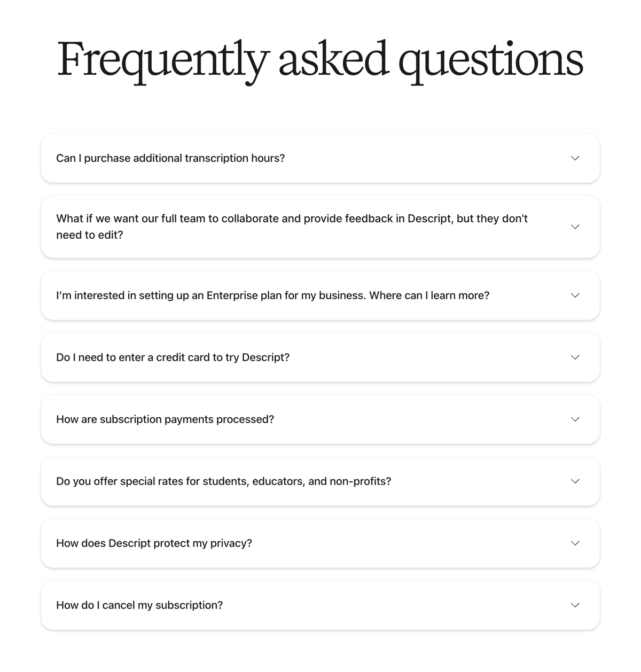
Task: Open the privacy protection question chevron
Action: (575, 543)
